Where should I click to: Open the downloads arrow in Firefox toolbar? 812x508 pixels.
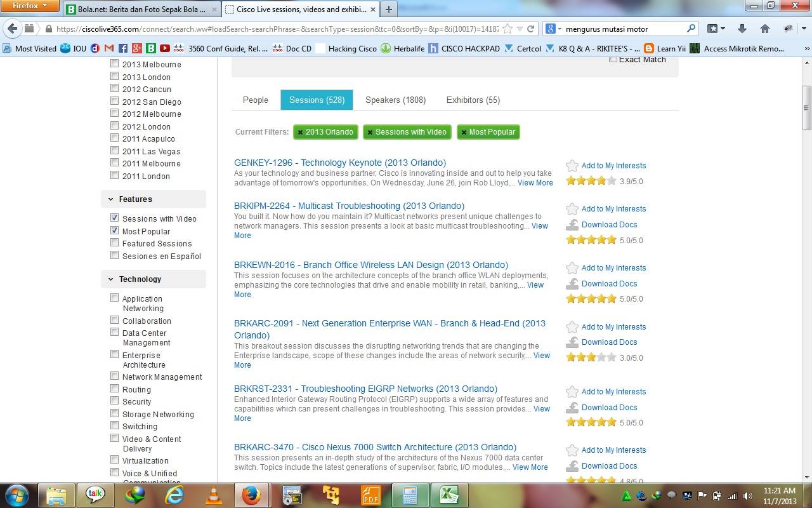[x=742, y=29]
